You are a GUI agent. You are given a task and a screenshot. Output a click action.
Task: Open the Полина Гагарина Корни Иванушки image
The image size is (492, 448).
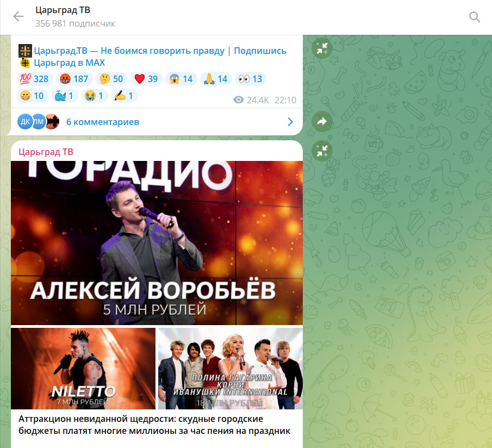(231, 368)
